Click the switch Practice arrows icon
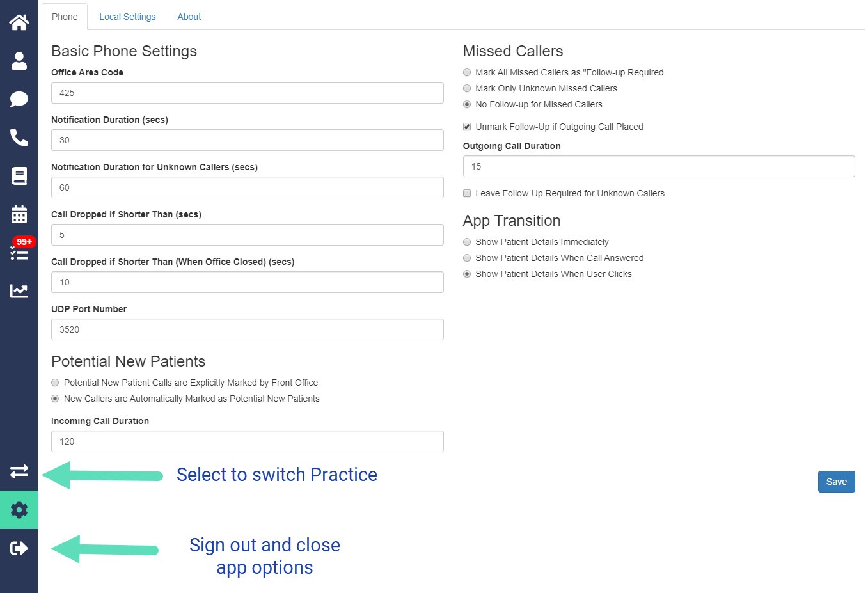The width and height of the screenshot is (868, 593). pyautogui.click(x=19, y=471)
